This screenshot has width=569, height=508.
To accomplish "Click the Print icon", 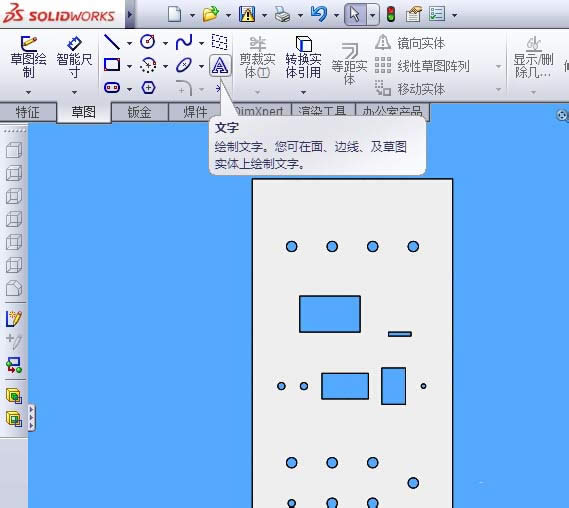I will (x=282, y=15).
